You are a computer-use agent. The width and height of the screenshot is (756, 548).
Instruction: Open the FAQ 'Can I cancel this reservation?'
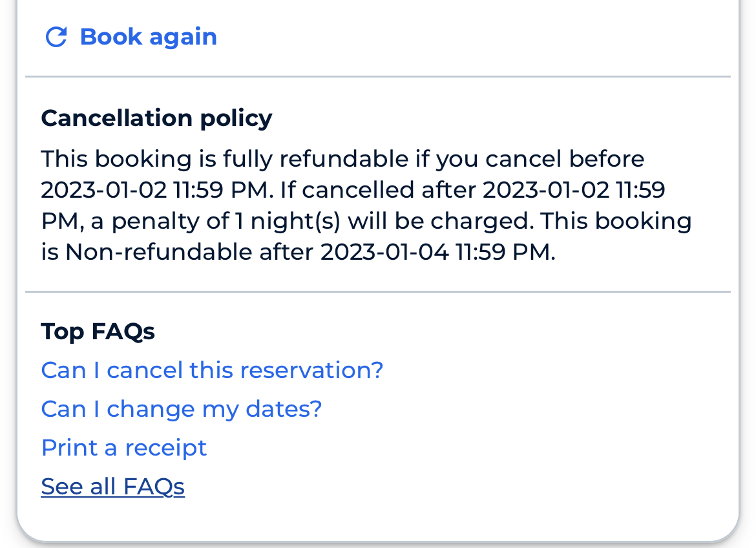(x=212, y=370)
